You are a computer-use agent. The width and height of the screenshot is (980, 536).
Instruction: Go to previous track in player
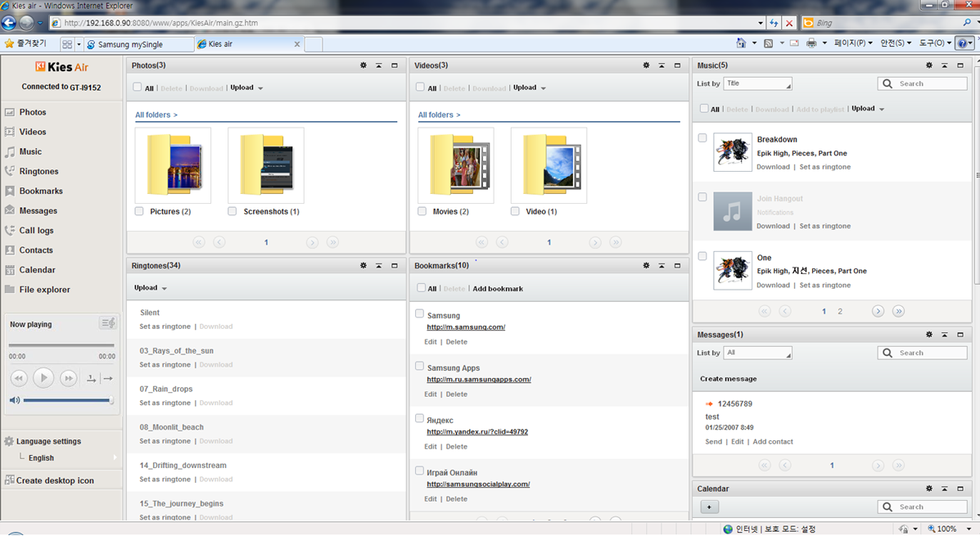click(x=19, y=378)
